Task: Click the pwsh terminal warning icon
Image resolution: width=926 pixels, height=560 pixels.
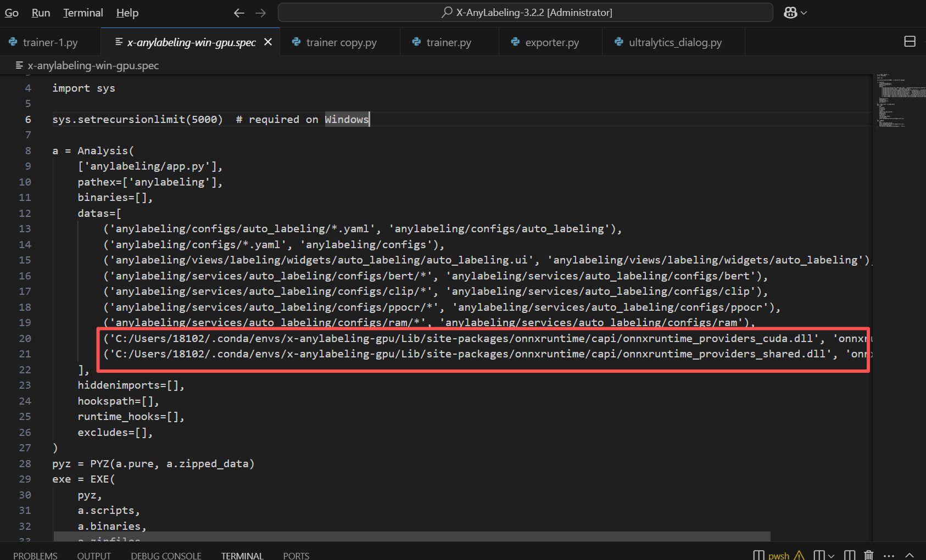Action: [x=799, y=555]
